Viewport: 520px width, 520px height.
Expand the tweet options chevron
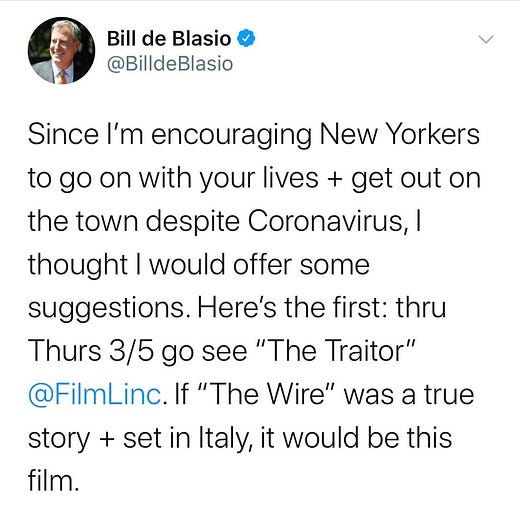[x=486, y=40]
